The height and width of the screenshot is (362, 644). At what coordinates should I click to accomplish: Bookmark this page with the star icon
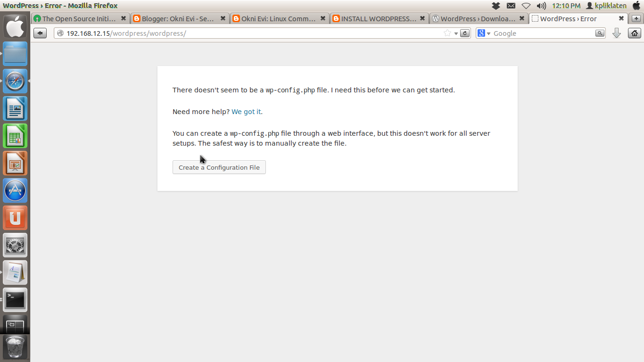coord(447,33)
